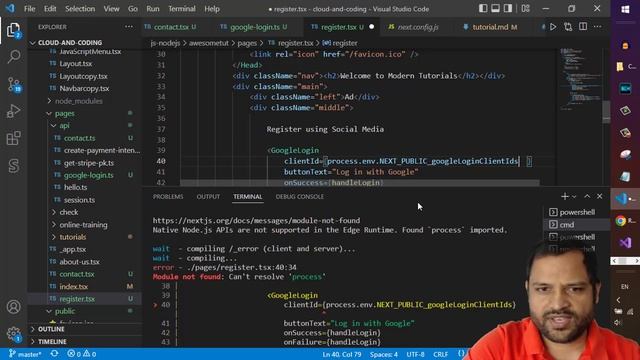Change line endings via CRLF status entry
640x360 pixels.
440,354
